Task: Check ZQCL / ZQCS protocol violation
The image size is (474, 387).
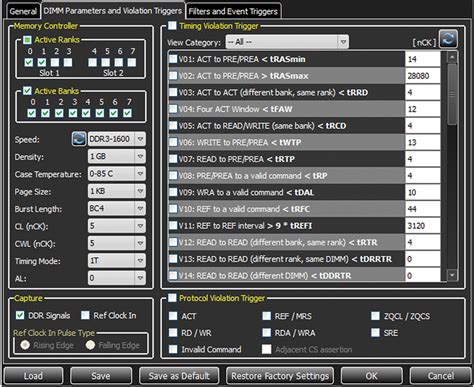Action: [376, 316]
